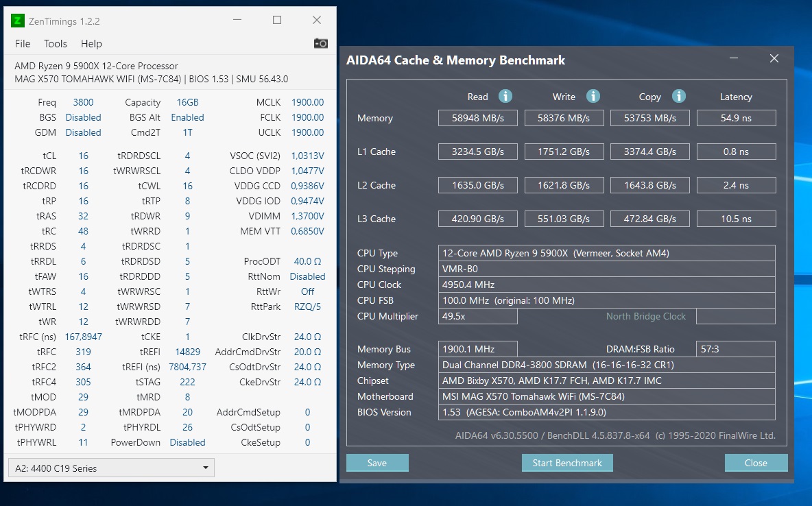Click the DRAM:FSB Ratio field 57:3
Viewport: 812px width, 506px height.
735,349
